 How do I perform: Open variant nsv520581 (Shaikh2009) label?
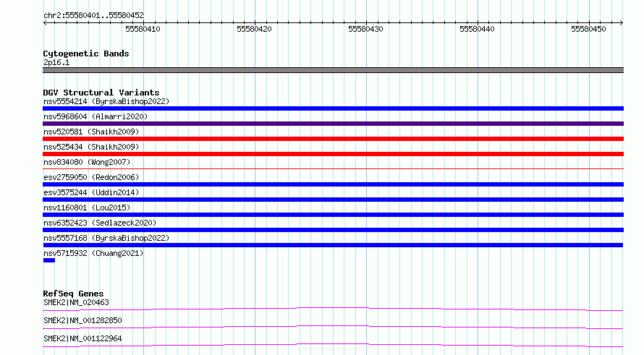[91, 132]
